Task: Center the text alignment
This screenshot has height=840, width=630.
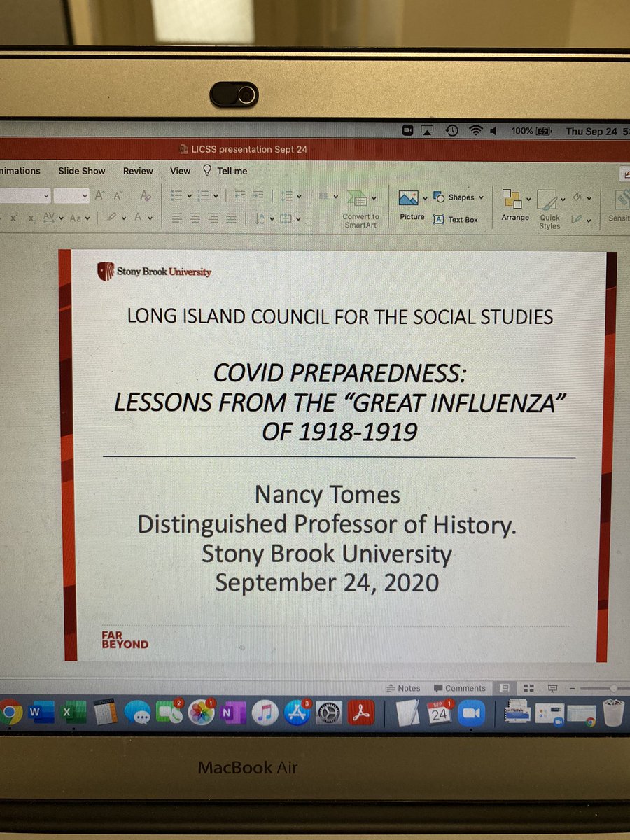Action: coord(195,219)
